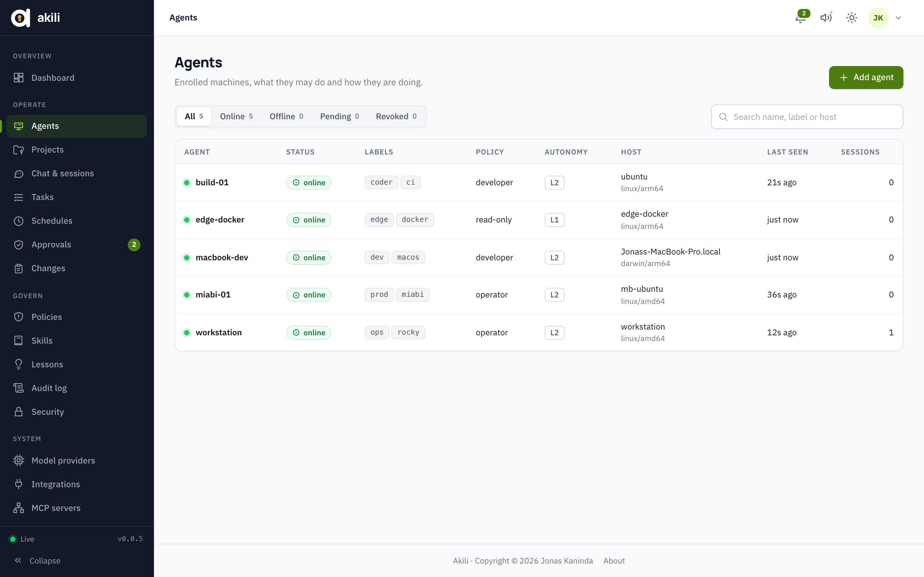Screen dimensions: 924x577
Task: Switch to the Online filter tab
Action: point(236,116)
